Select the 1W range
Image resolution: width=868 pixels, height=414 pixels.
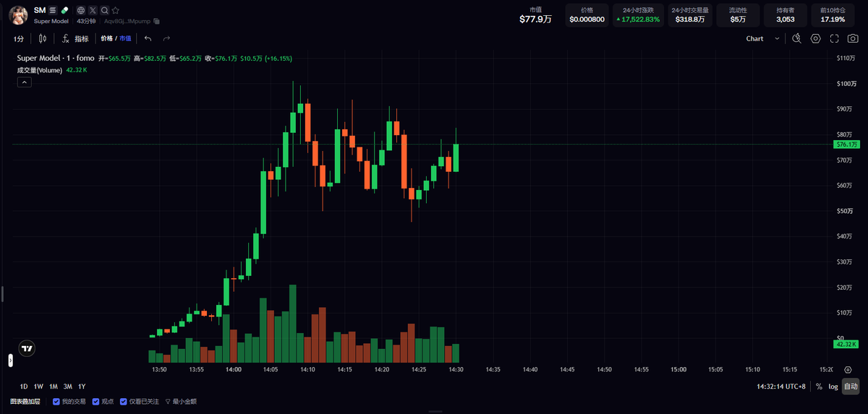point(38,386)
